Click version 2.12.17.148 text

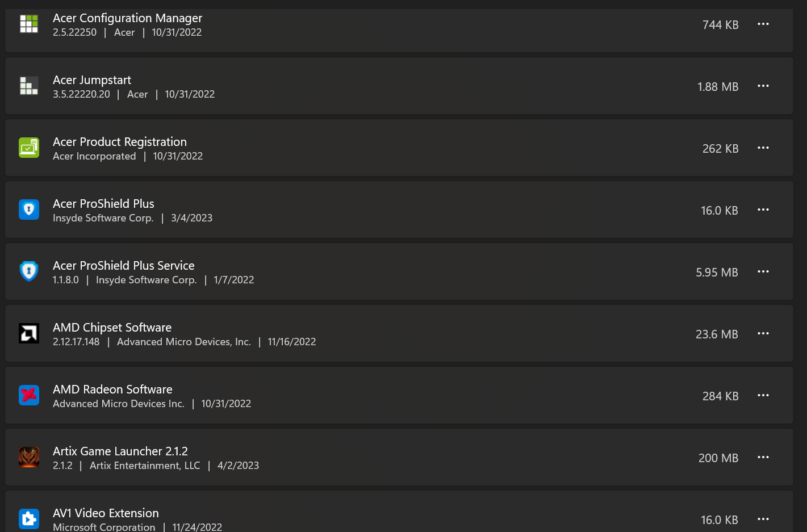click(76, 342)
